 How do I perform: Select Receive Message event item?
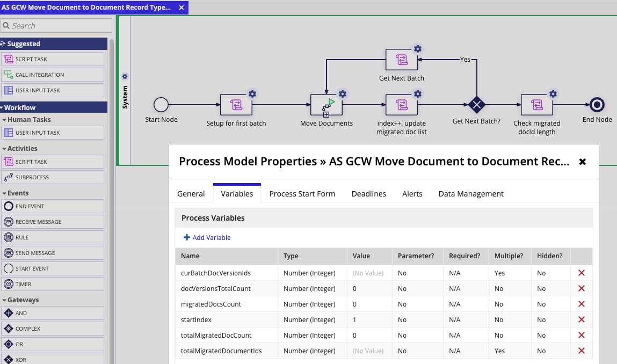coord(53,222)
